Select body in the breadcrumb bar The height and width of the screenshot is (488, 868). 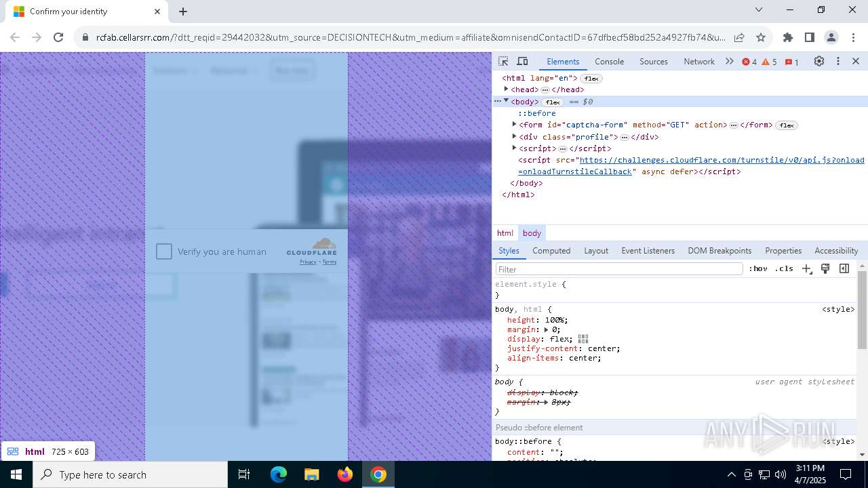532,233
